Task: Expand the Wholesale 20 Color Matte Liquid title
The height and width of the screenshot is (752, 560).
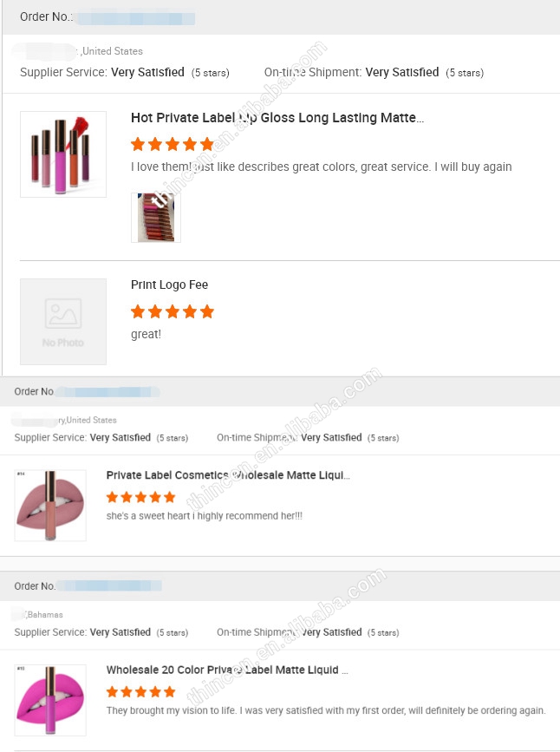Action: 227,670
